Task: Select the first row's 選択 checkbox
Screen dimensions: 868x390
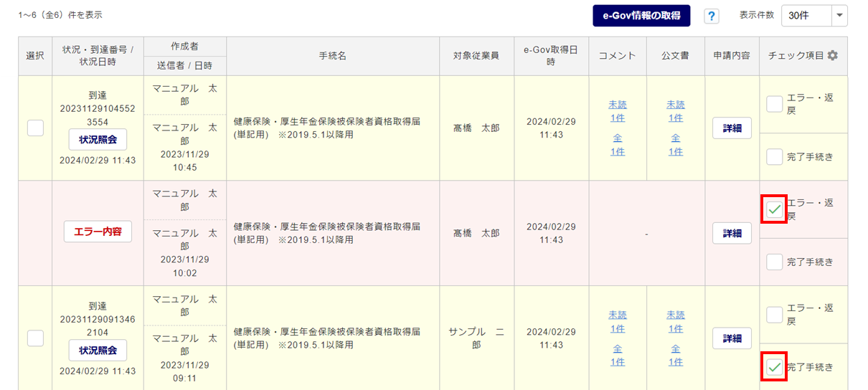Action: point(35,128)
